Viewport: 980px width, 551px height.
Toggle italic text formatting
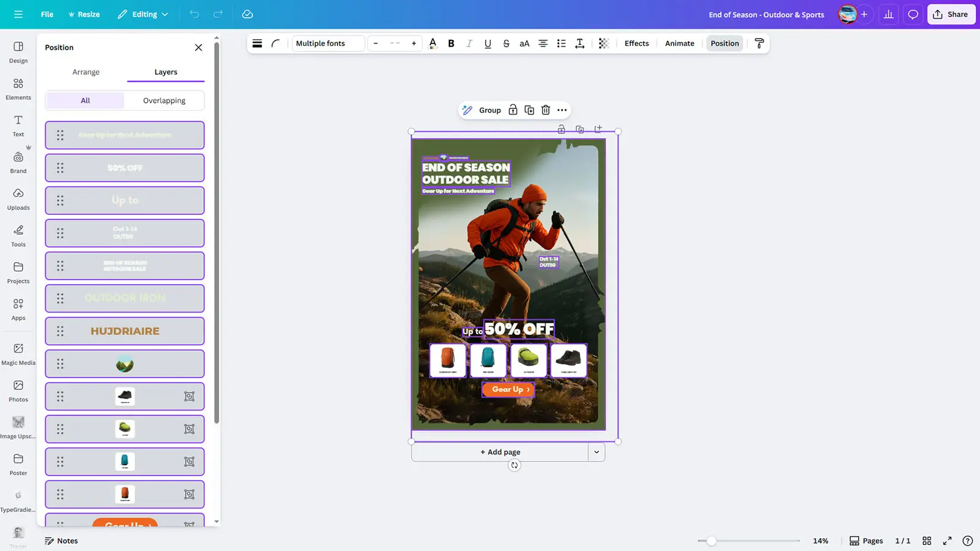[x=469, y=43]
